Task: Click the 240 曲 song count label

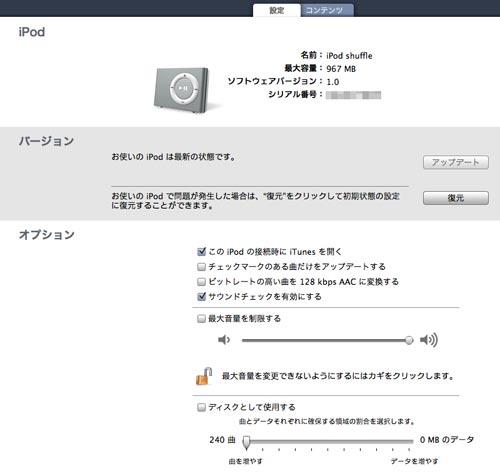Action: (222, 440)
